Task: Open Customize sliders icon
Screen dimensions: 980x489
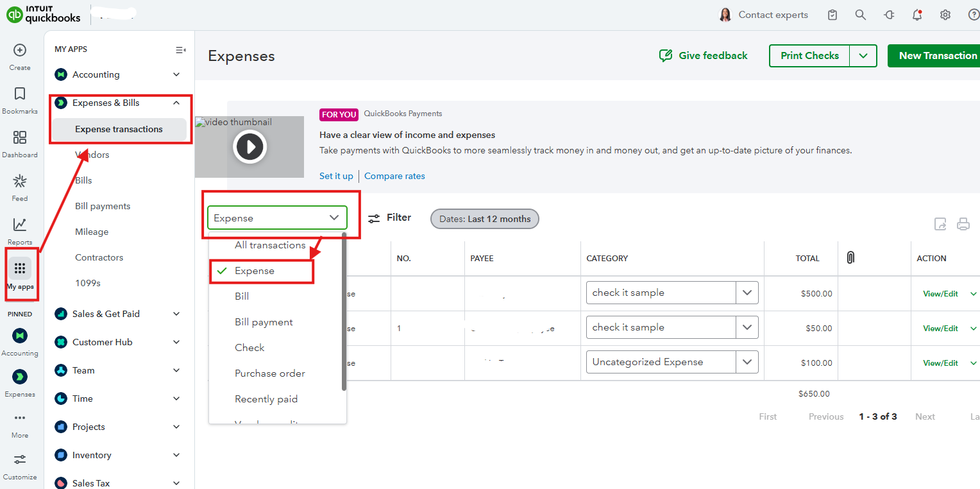Action: 20,459
